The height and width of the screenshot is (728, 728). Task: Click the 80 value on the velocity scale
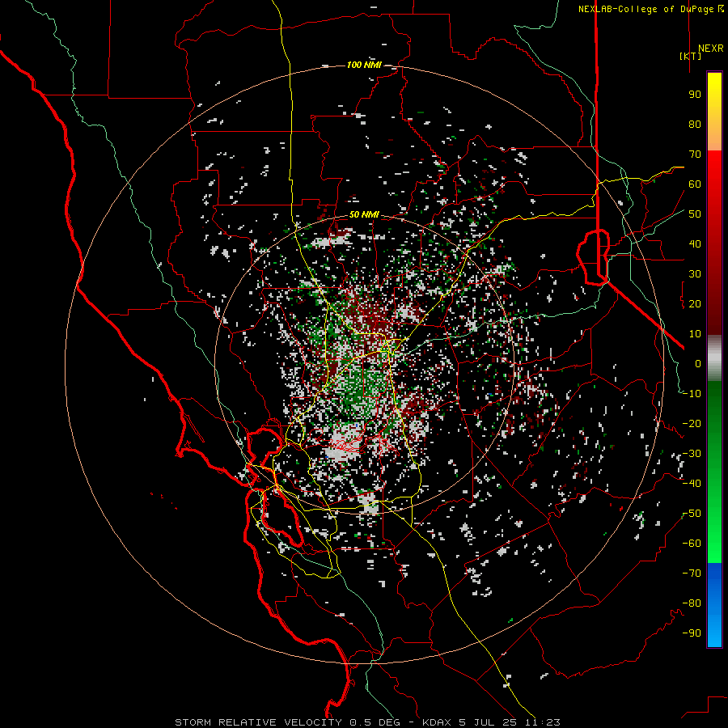[x=695, y=125]
